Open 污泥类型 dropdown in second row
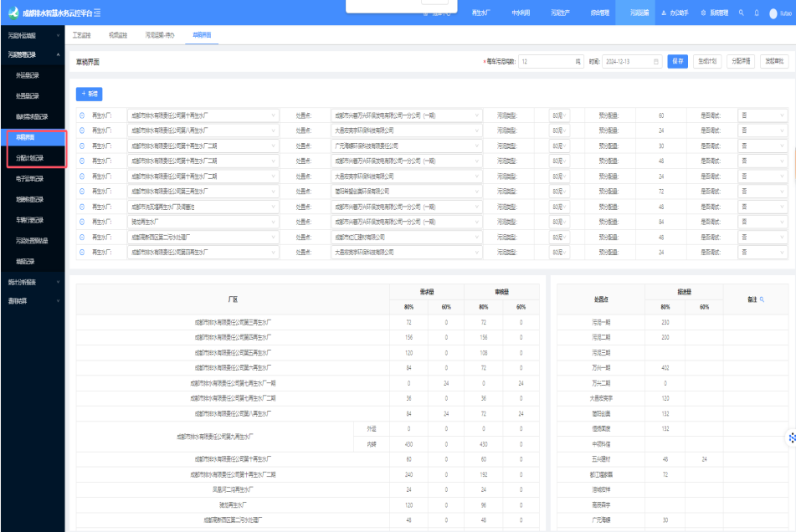The image size is (796, 532). point(559,130)
